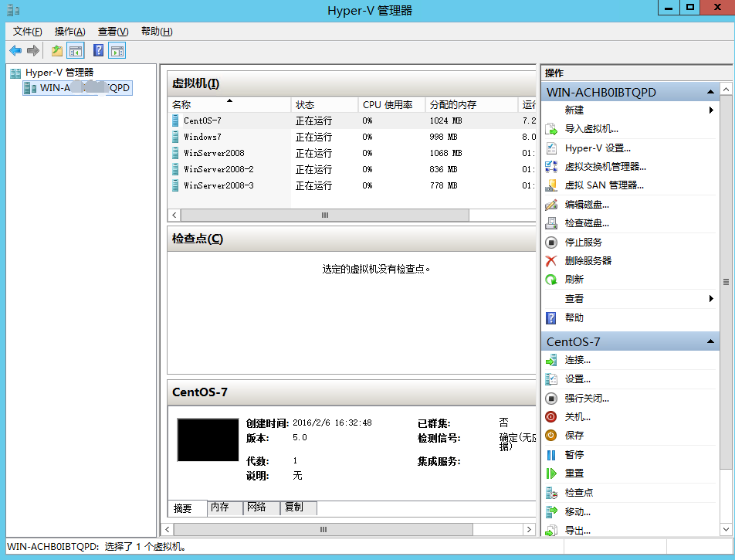The image size is (735, 560).
Task: Click the red X 删除服务器 icon
Action: 551,261
